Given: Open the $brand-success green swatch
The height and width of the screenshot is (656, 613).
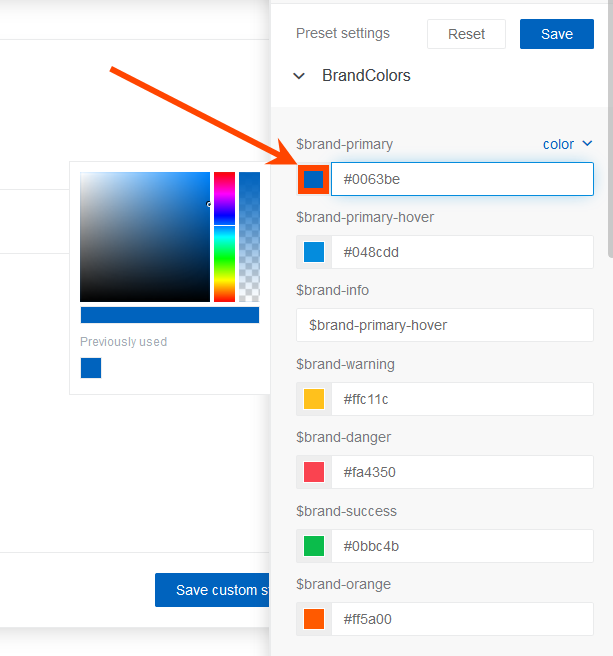Looking at the screenshot, I should point(314,546).
